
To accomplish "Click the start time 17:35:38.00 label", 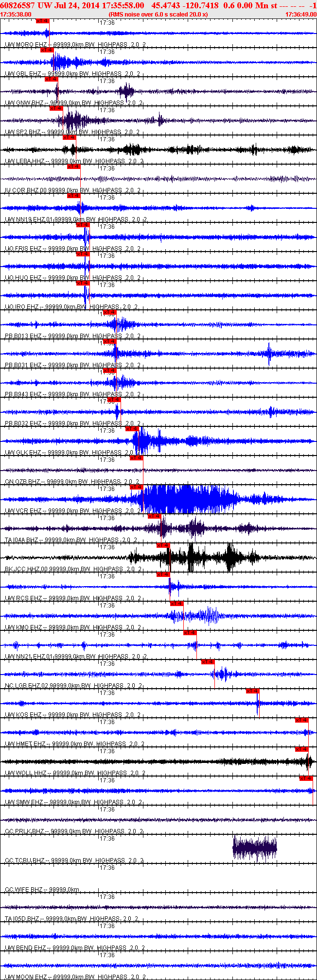I will click(16, 15).
